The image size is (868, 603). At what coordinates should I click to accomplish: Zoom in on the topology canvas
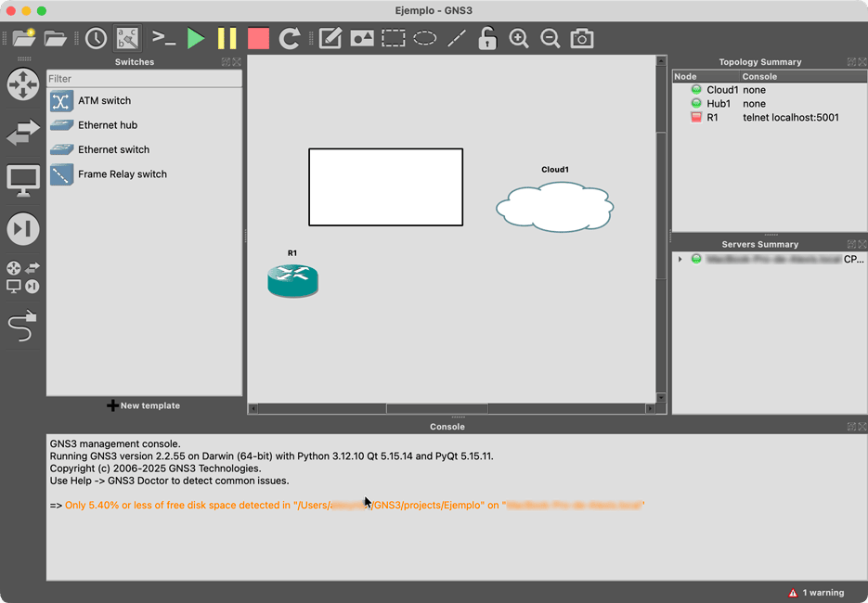coord(518,38)
